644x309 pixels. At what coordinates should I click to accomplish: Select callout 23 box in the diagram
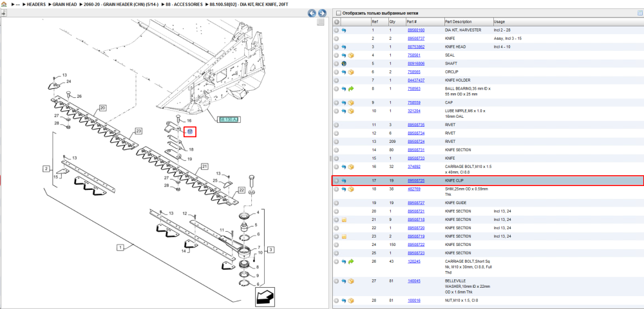tap(138, 131)
